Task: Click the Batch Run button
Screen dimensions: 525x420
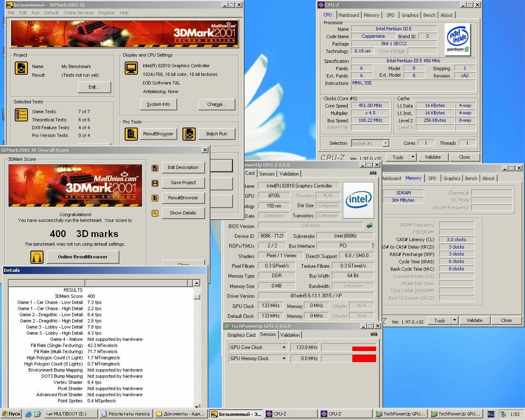Action: click(x=217, y=134)
